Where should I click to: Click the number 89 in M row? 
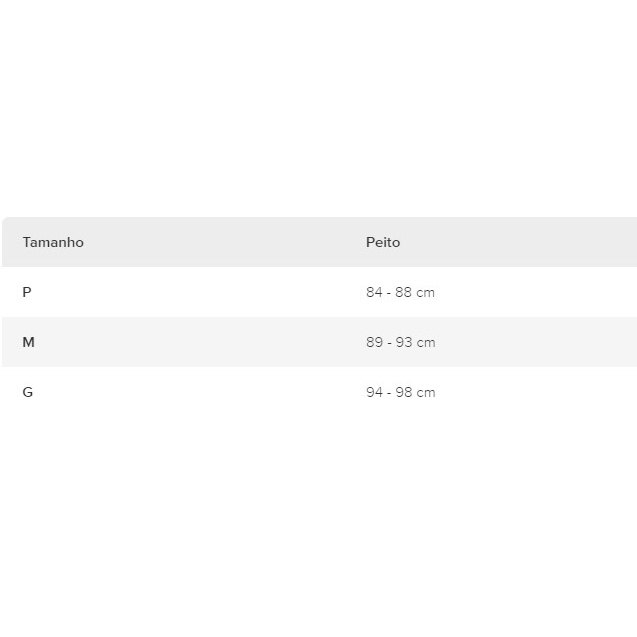coord(374,342)
